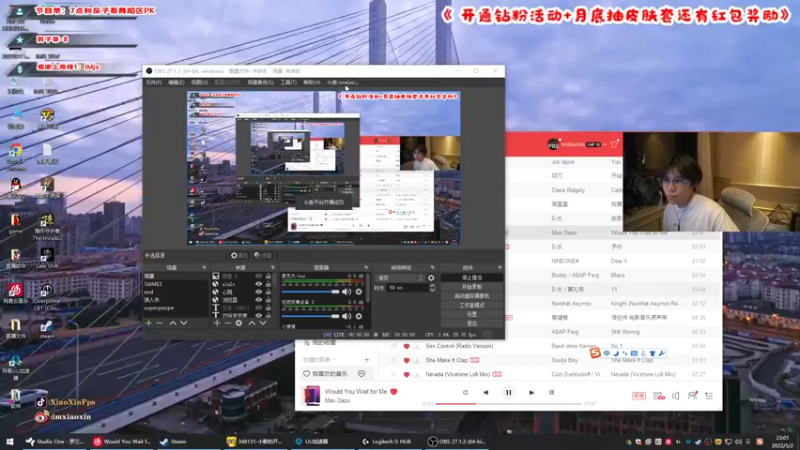
Task: Click 启动虚拟摄像机 virtual camera button
Action: pos(471,296)
